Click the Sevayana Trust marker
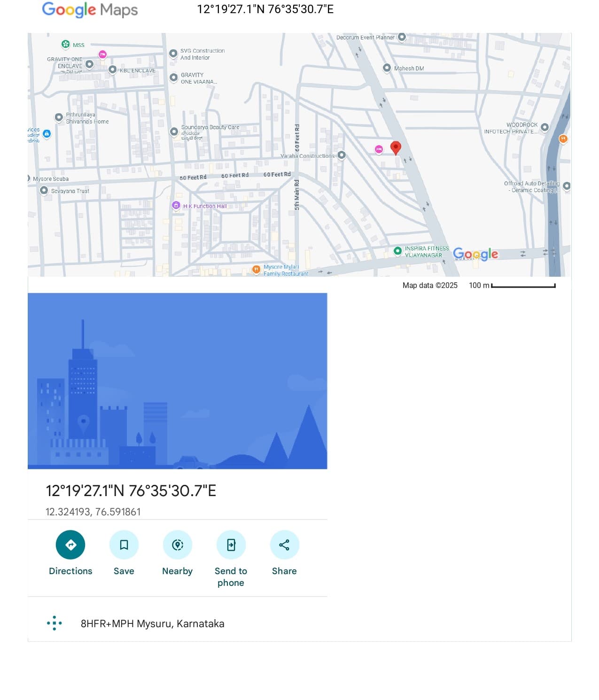Image resolution: width=599 pixels, height=700 pixels. click(44, 190)
